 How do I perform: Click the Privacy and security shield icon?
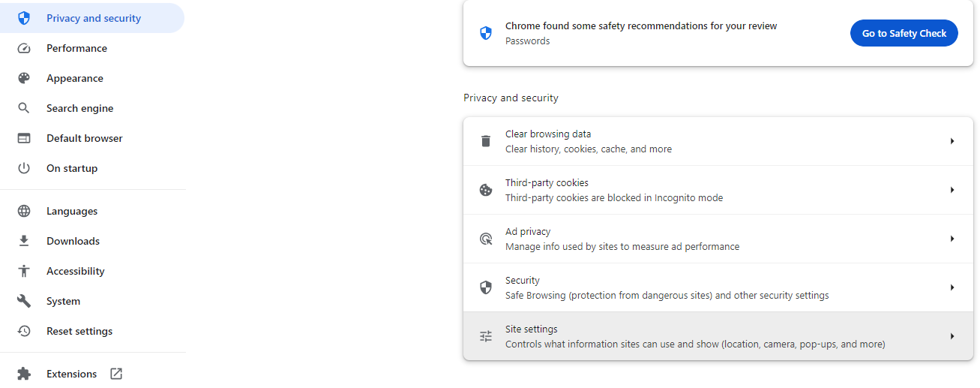[x=24, y=18]
